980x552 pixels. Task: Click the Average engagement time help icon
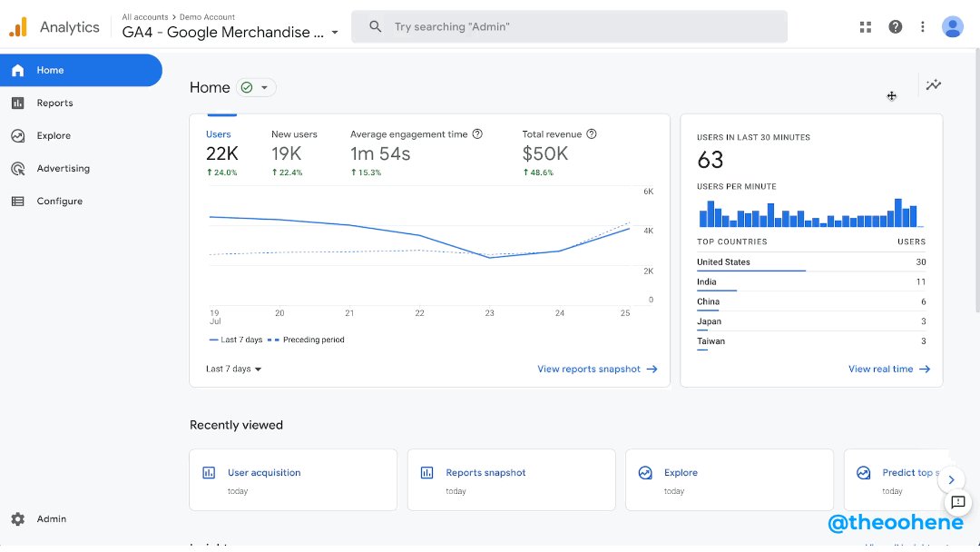coord(477,133)
